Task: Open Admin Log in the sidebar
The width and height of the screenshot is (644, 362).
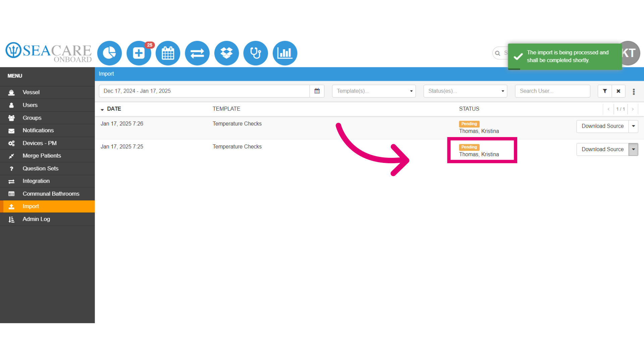Action: (x=47, y=219)
